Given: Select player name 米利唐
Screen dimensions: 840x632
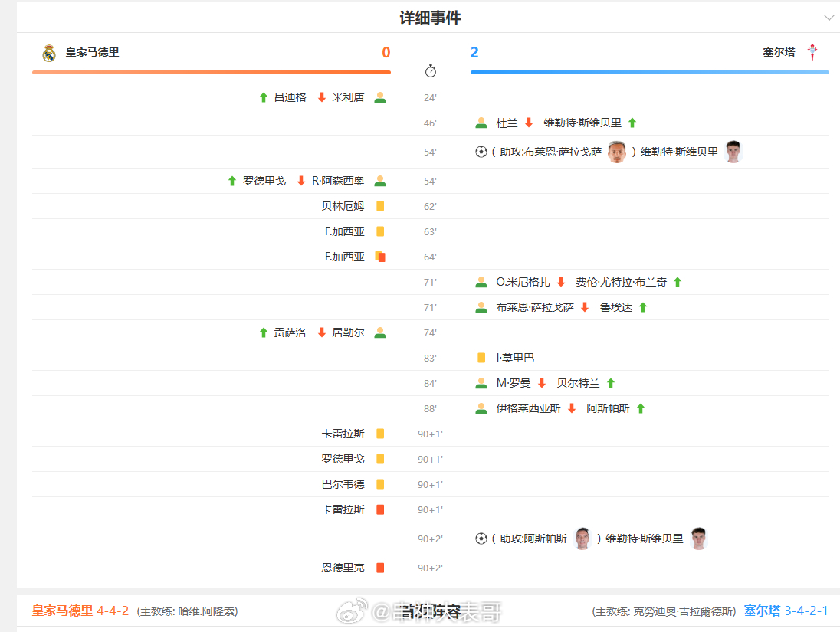Looking at the screenshot, I should point(348,97).
